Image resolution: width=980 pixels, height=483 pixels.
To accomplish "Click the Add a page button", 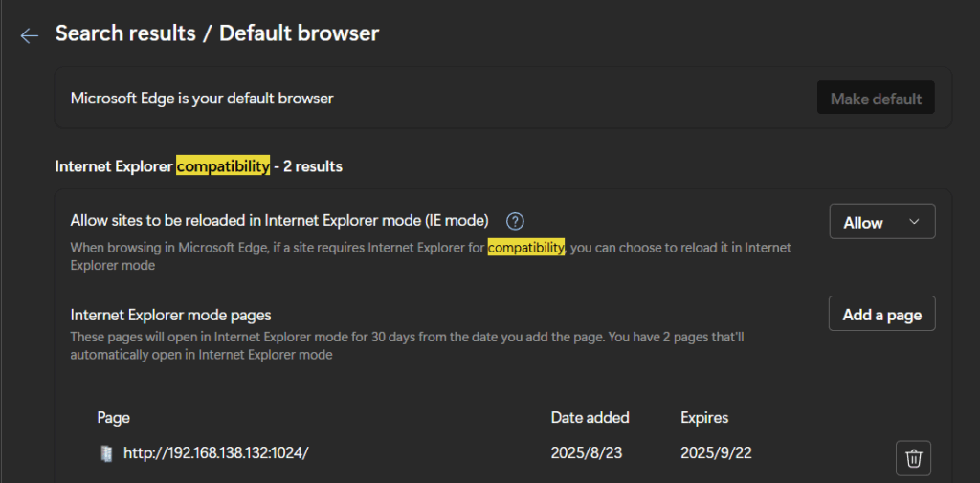I will tap(881, 315).
